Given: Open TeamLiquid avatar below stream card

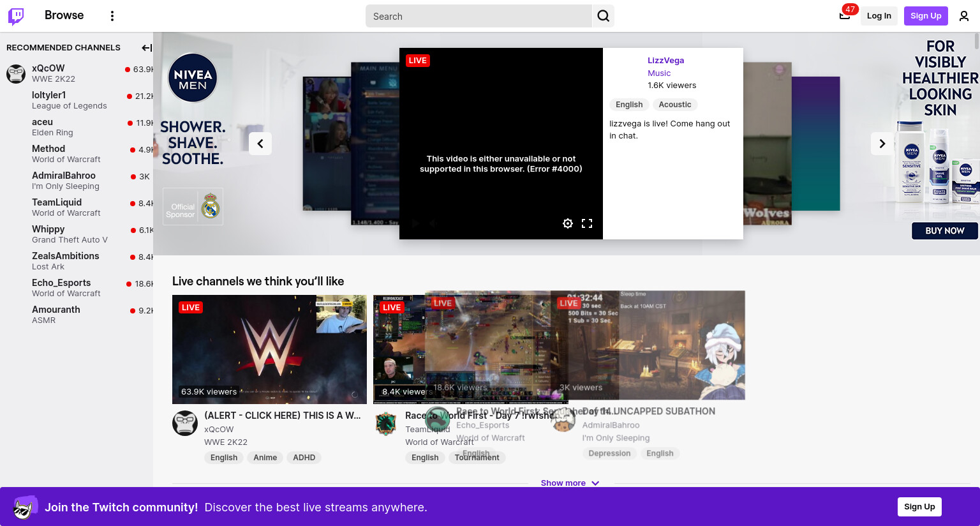Looking at the screenshot, I should point(386,423).
